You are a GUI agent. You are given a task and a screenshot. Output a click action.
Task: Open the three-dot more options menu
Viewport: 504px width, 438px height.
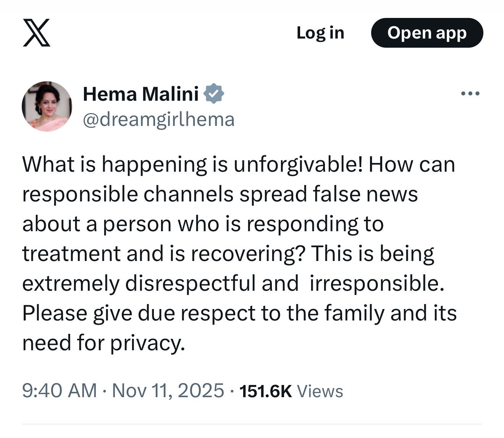pyautogui.click(x=470, y=94)
